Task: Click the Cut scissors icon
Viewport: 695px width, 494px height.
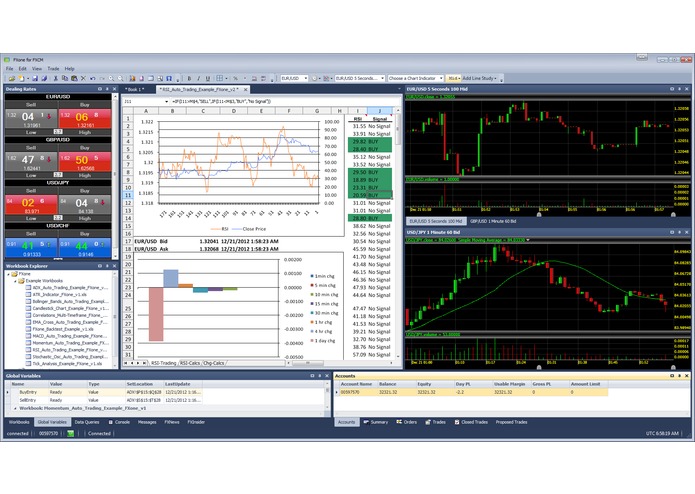Action: tap(55, 78)
